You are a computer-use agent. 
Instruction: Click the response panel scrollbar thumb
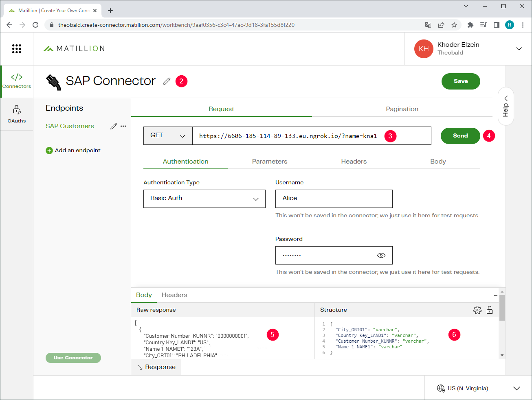502,308
